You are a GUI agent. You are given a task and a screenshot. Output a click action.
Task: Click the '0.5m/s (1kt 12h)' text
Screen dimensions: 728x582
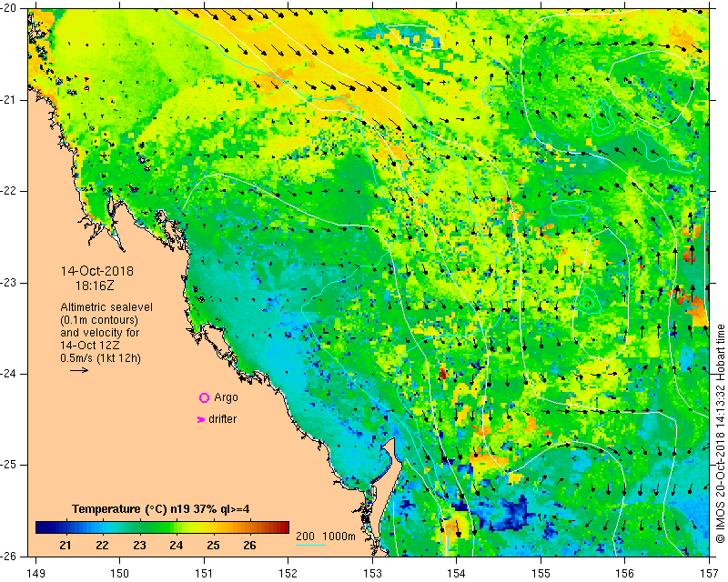pyautogui.click(x=101, y=358)
